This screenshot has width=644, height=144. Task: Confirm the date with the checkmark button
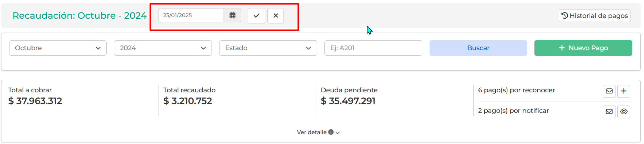click(x=256, y=16)
